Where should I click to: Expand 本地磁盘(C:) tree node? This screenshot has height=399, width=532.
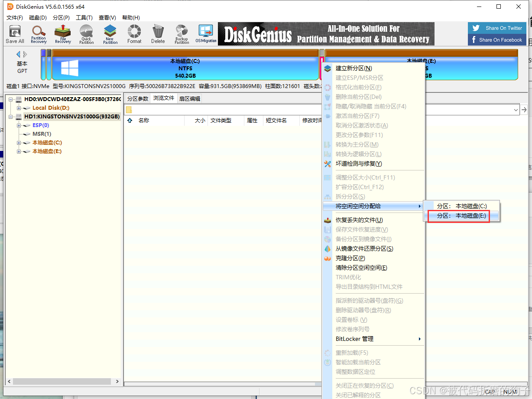19,143
